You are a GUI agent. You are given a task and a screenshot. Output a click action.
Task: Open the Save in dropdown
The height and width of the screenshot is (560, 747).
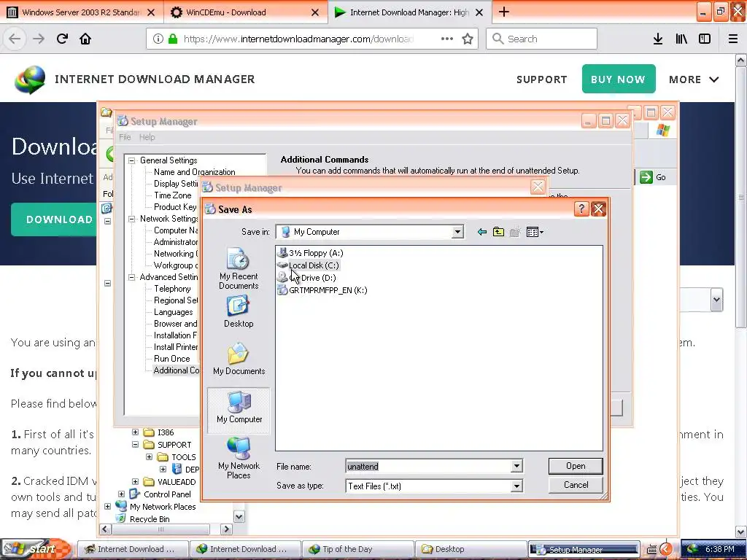(x=457, y=232)
